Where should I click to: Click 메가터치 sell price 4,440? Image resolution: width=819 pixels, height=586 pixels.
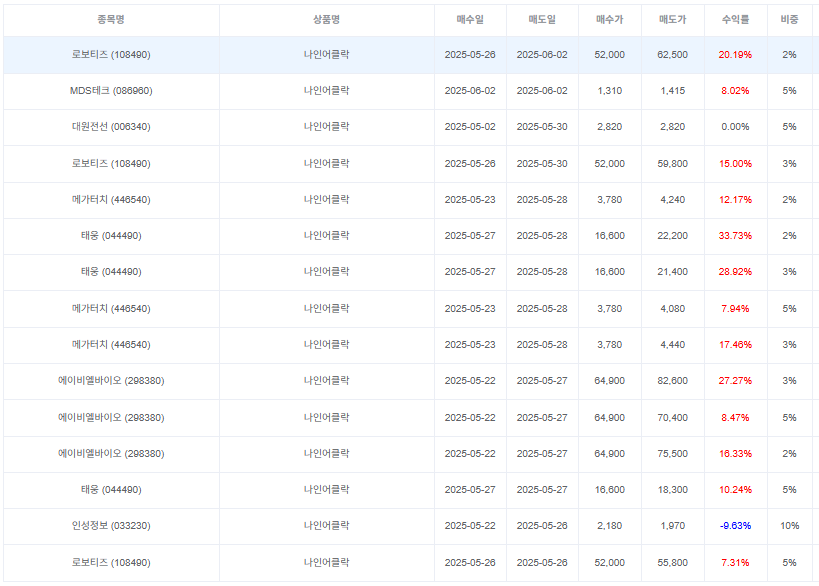pyautogui.click(x=672, y=345)
